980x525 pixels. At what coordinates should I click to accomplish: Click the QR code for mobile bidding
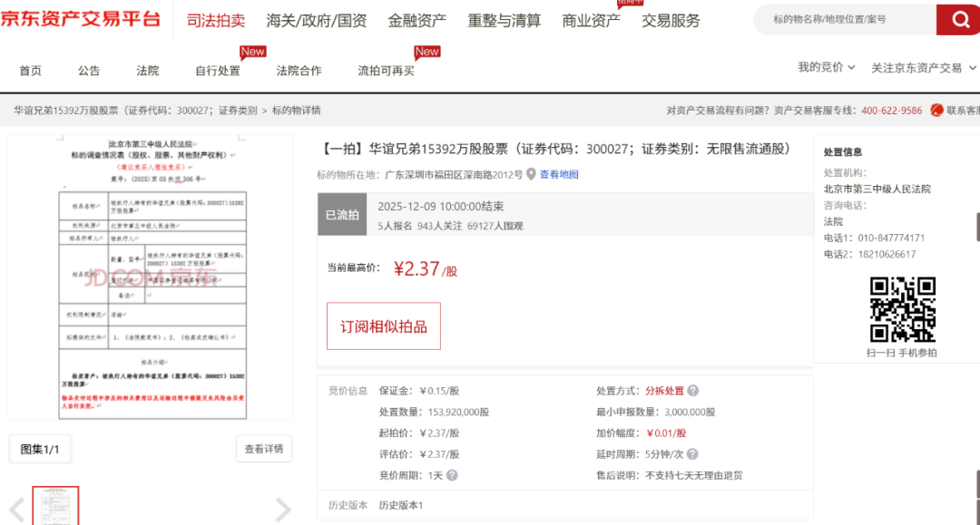click(902, 309)
